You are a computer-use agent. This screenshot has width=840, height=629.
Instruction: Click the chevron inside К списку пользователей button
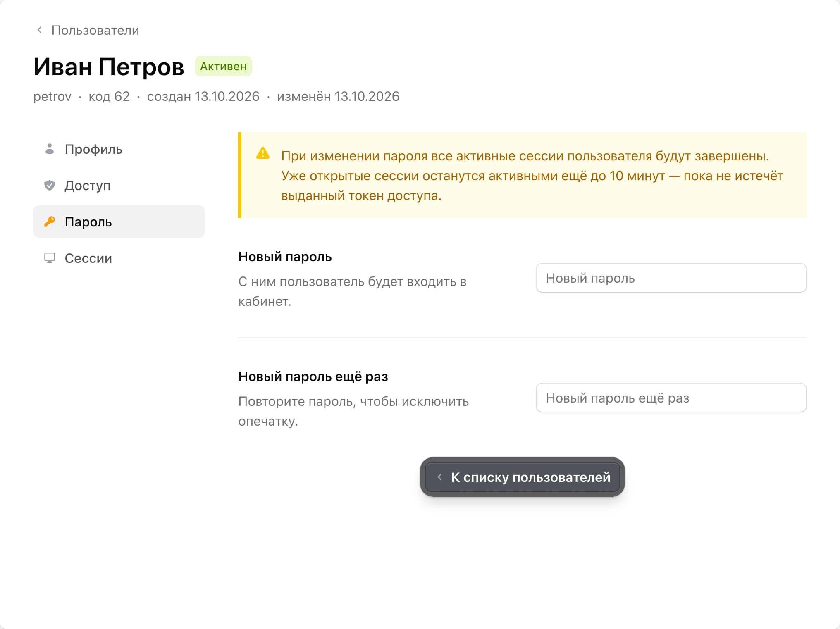[440, 477]
